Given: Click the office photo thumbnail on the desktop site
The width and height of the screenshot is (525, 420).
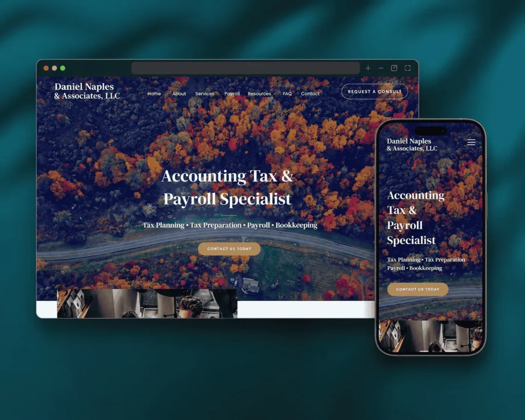Looking at the screenshot, I should click(147, 304).
